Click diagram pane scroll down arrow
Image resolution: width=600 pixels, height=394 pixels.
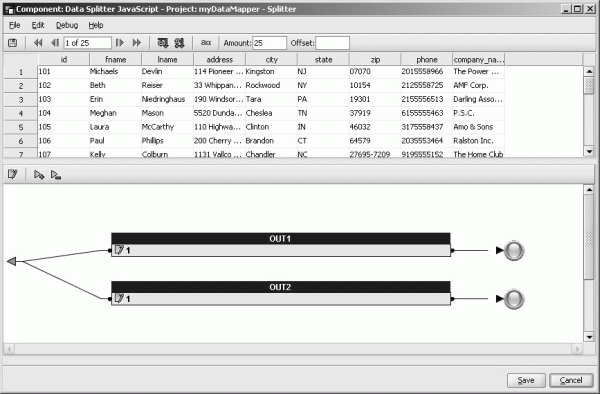coord(589,337)
